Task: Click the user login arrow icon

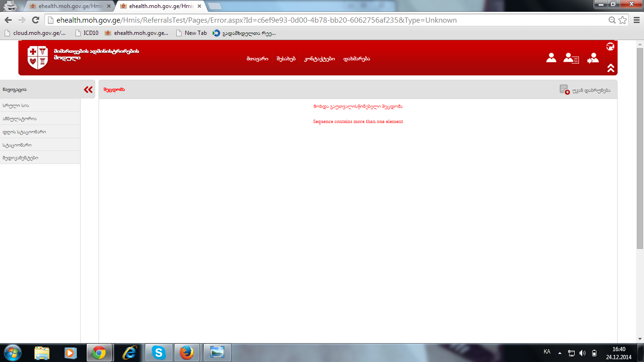Action: click(x=593, y=58)
